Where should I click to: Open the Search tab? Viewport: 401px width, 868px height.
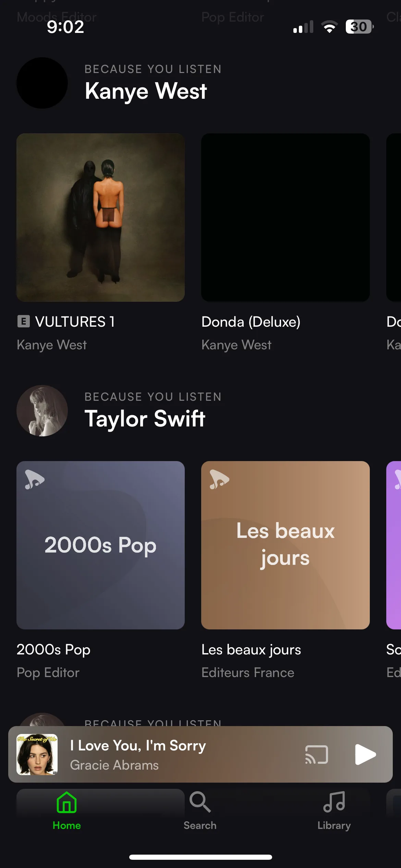click(200, 811)
